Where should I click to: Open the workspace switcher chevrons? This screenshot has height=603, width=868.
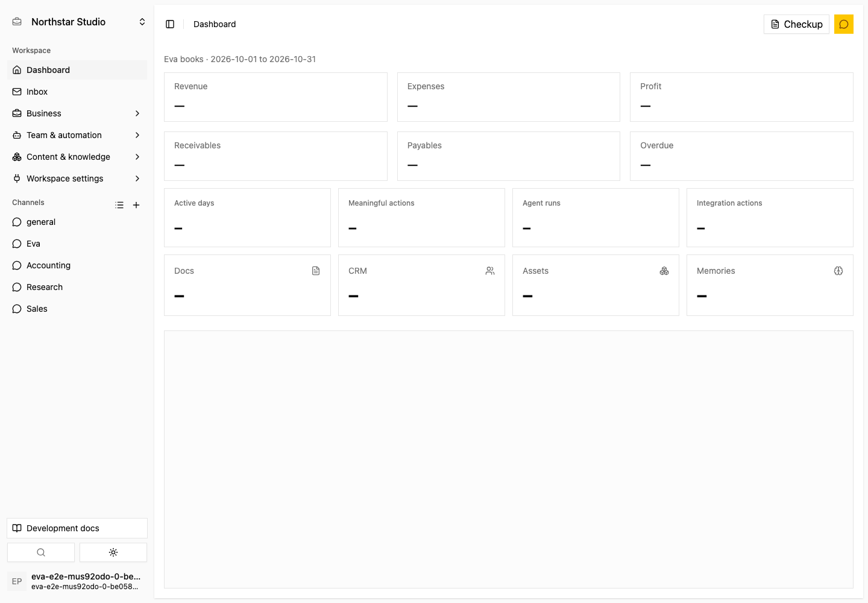[x=142, y=22]
